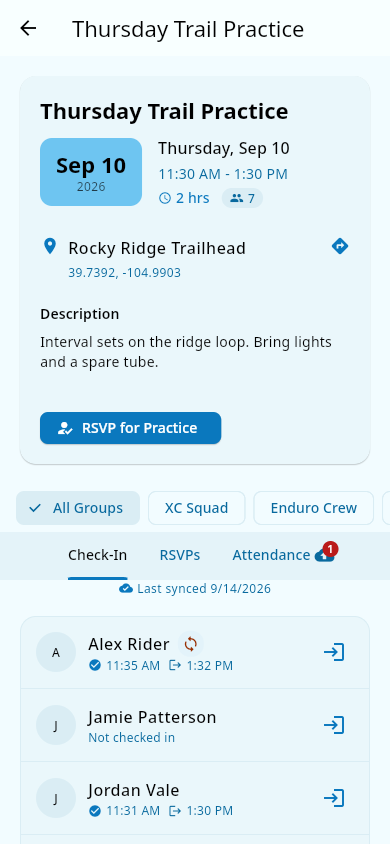Open directions to Rocky Ridge Trailhead
Viewport: 390px width, 844px height.
[339, 247]
